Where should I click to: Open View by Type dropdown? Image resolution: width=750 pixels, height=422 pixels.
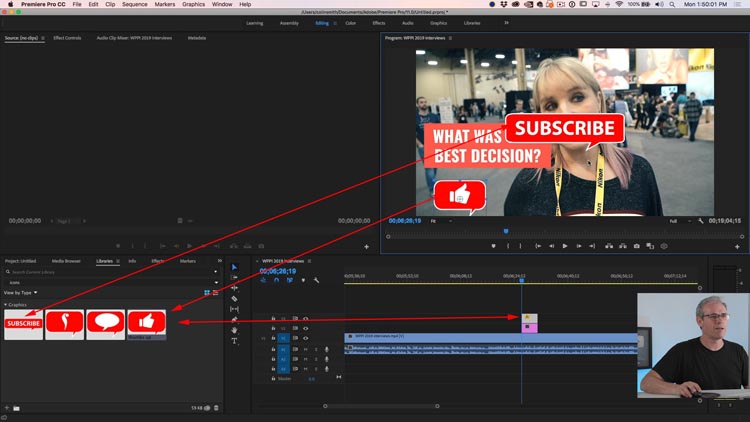21,292
